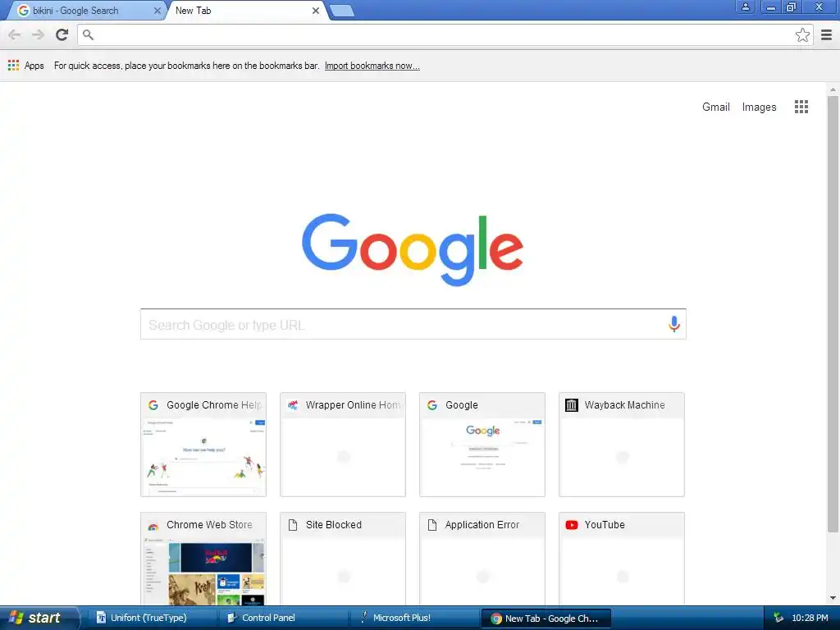The height and width of the screenshot is (630, 840).
Task: Switch to Control Panel taskbar window
Action: (282, 618)
